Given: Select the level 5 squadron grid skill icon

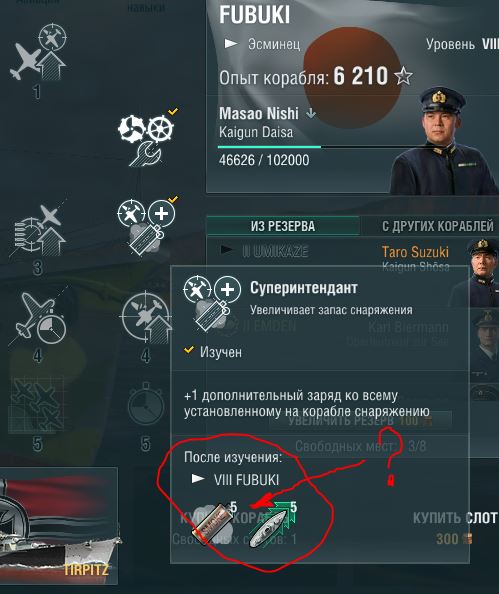Looking at the screenshot, I should [38, 405].
